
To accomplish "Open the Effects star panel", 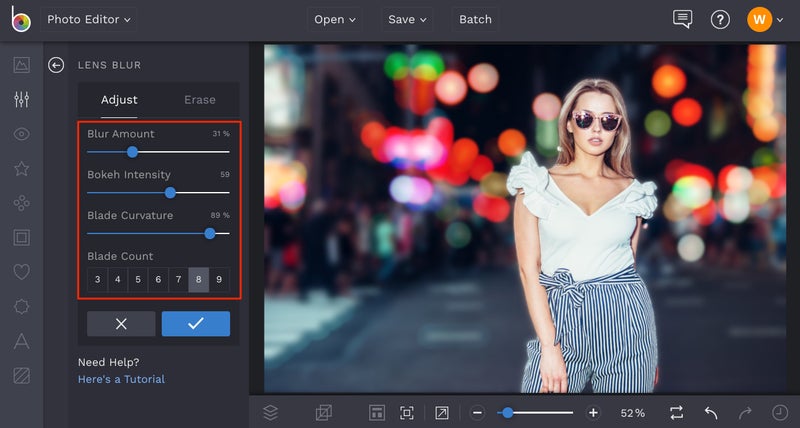I will [x=21, y=168].
